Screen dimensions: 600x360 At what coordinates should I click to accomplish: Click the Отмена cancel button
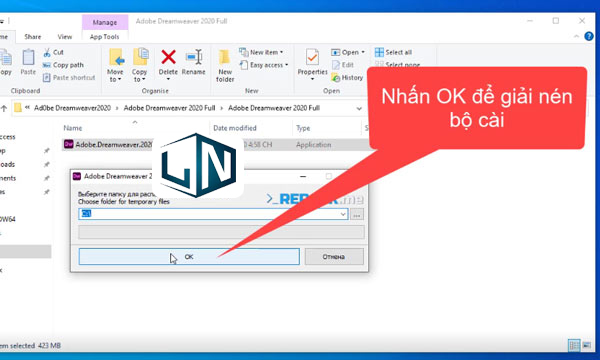pyautogui.click(x=334, y=257)
